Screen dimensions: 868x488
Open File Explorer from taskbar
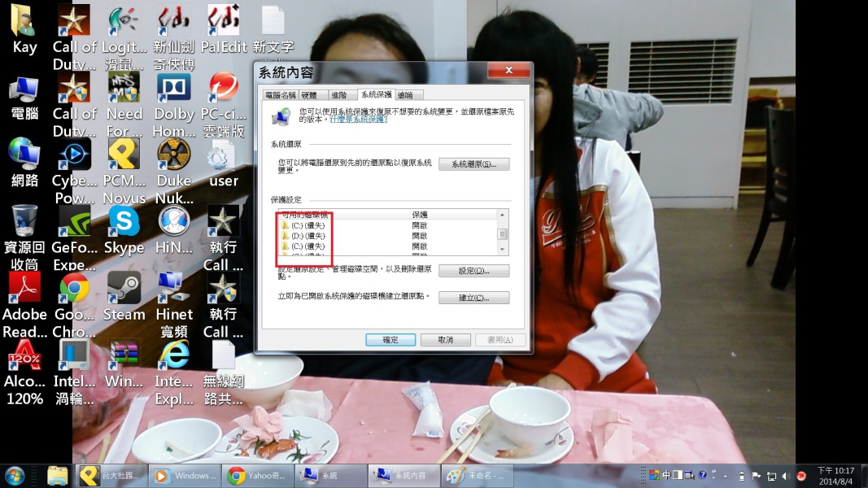click(57, 476)
